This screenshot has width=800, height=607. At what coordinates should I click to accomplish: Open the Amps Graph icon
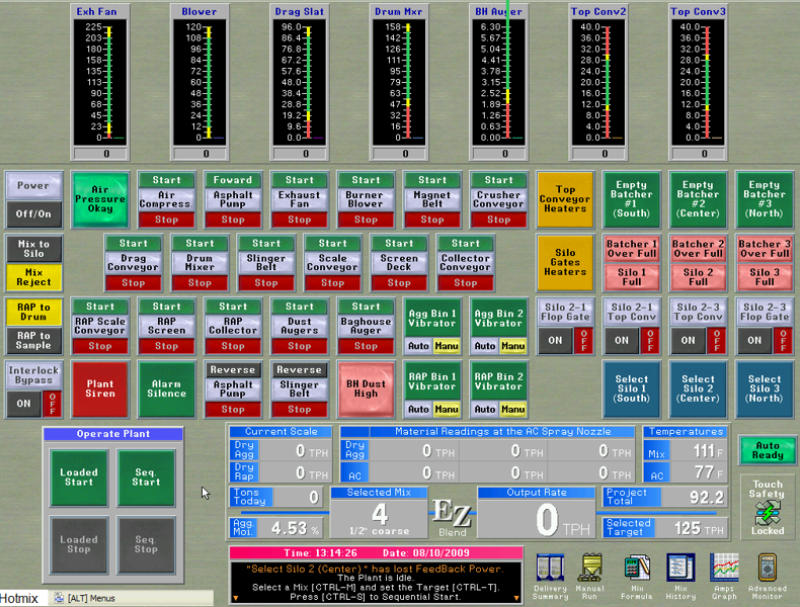click(724, 574)
